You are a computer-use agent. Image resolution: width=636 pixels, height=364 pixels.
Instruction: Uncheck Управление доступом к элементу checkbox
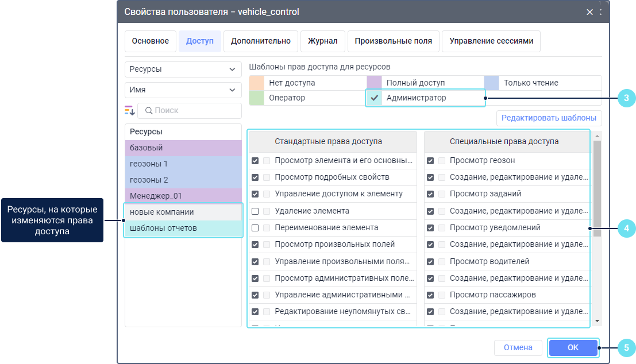pyautogui.click(x=255, y=194)
